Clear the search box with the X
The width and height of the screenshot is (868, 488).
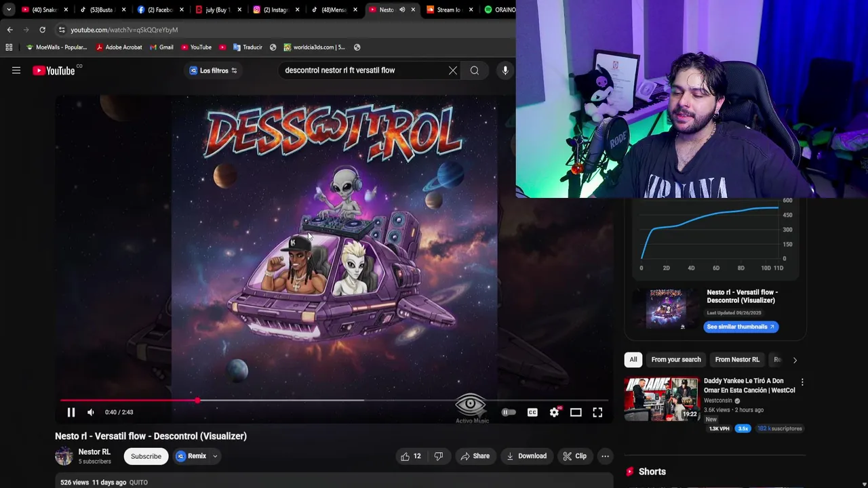(453, 70)
